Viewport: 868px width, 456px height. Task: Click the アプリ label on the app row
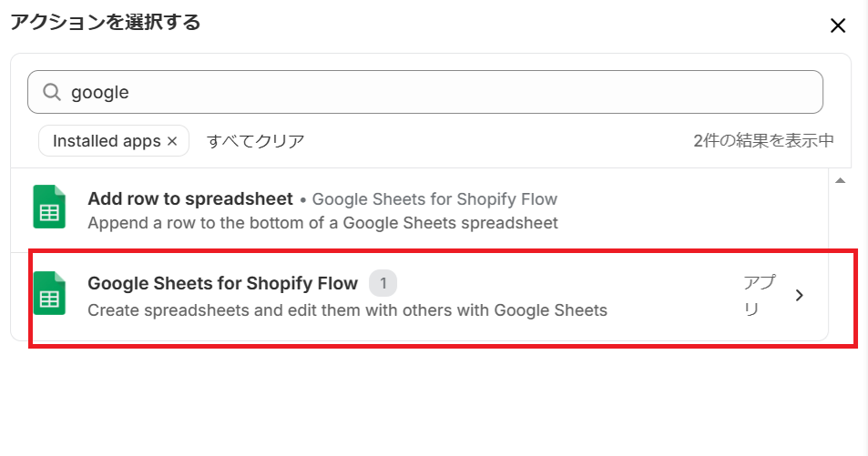coord(760,296)
